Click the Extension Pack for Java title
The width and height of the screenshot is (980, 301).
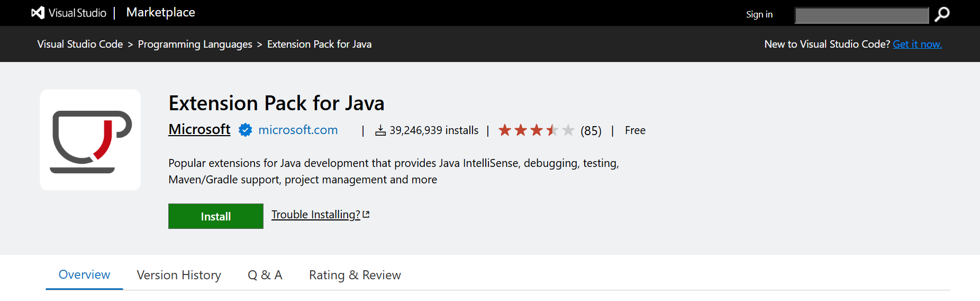(x=276, y=103)
